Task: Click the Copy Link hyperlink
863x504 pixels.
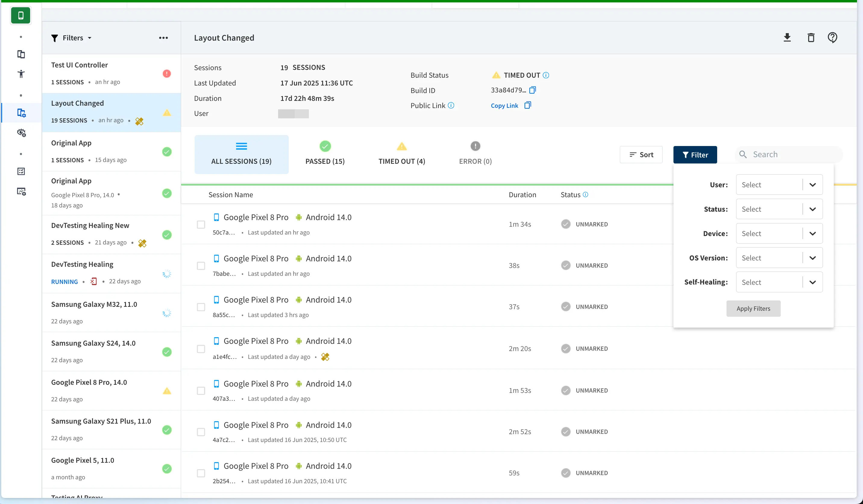Action: pos(504,106)
